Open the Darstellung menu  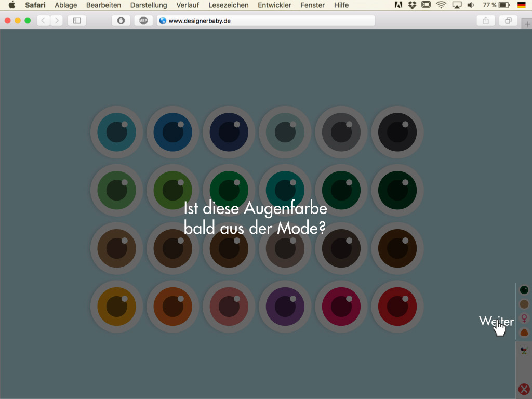point(149,5)
